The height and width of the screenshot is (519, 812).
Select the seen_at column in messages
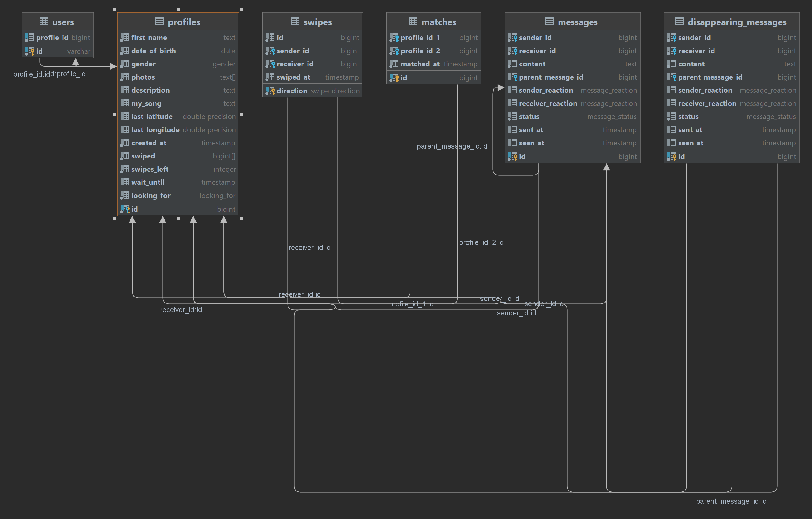[573, 143]
